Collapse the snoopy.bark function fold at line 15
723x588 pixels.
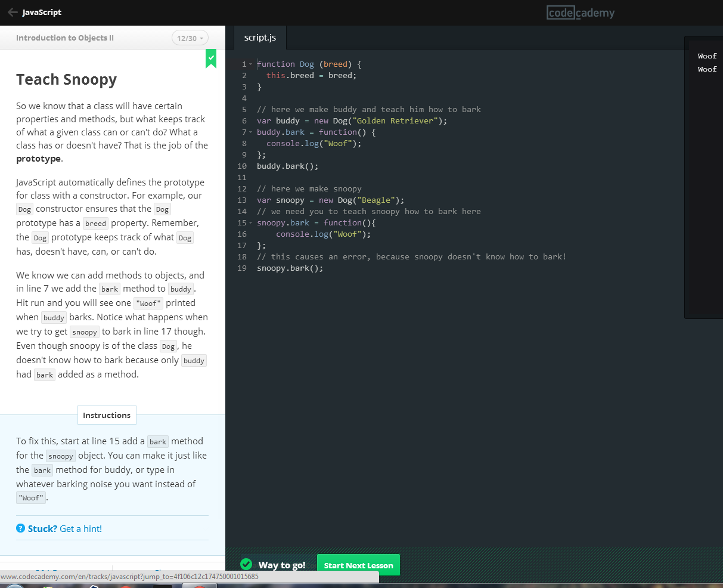click(251, 222)
